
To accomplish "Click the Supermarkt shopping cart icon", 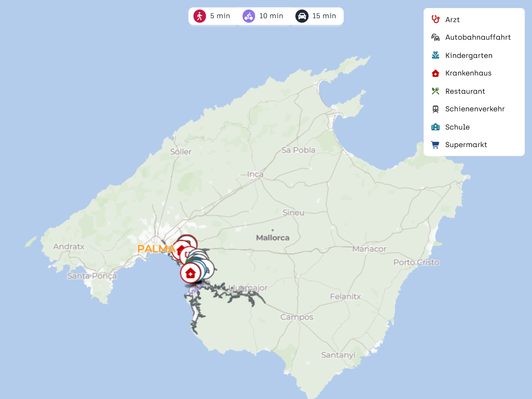I will click(x=435, y=145).
